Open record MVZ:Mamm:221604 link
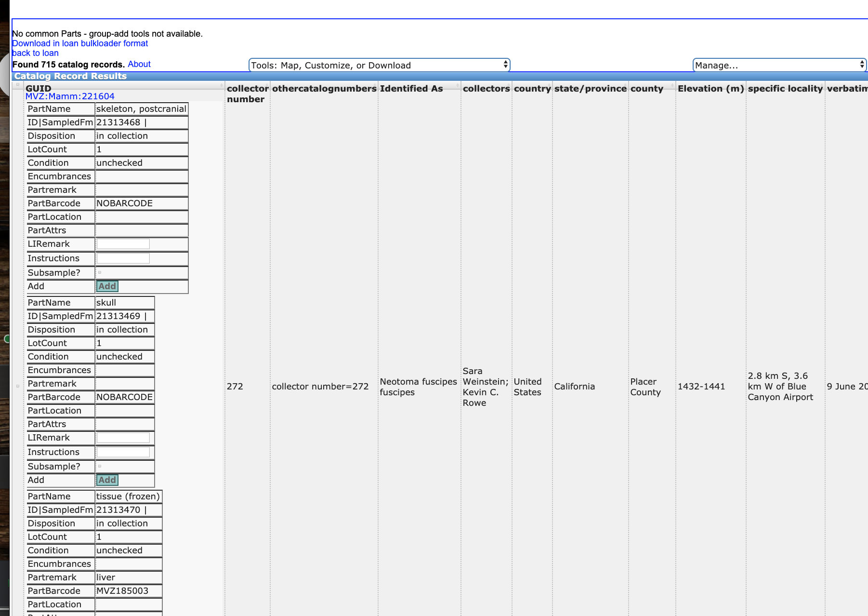Screen dimensions: 868x616 (x=70, y=96)
